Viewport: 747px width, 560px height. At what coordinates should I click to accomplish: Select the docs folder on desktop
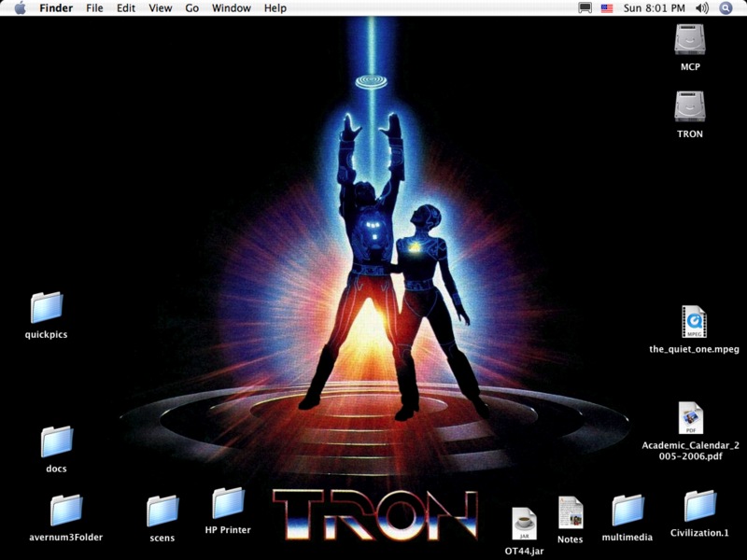click(56, 441)
